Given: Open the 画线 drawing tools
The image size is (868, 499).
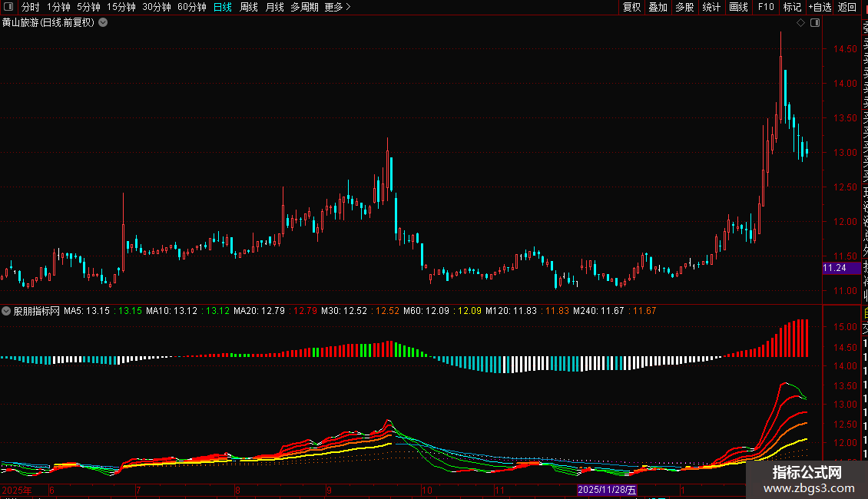Looking at the screenshot, I should (738, 7).
